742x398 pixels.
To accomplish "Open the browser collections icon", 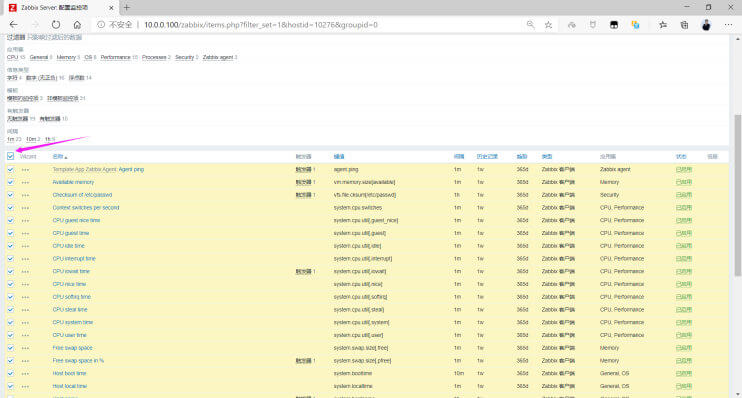I will (x=684, y=25).
